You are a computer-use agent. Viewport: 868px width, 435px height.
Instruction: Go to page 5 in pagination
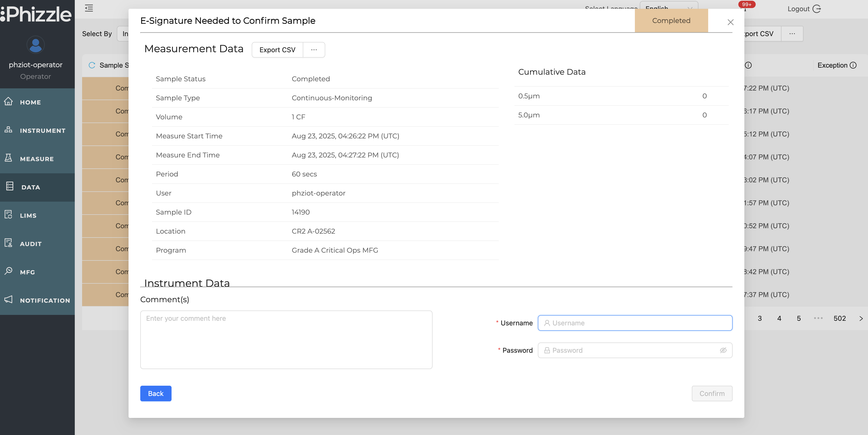pyautogui.click(x=799, y=318)
